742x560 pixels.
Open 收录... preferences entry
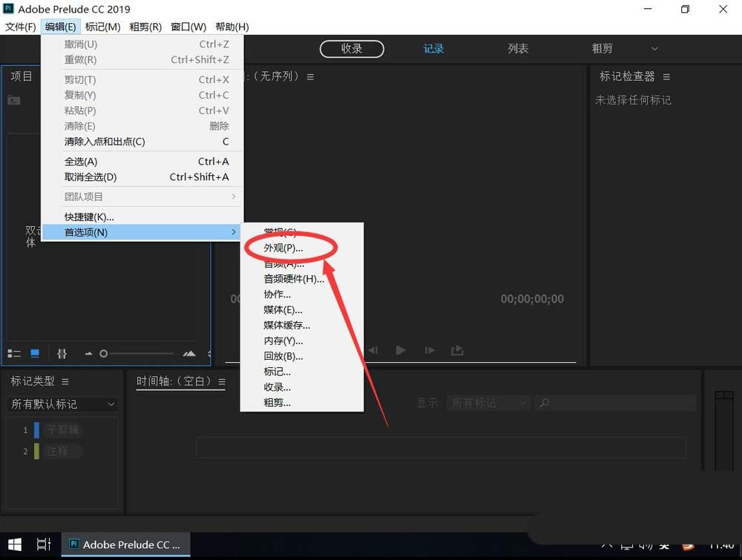(x=278, y=387)
